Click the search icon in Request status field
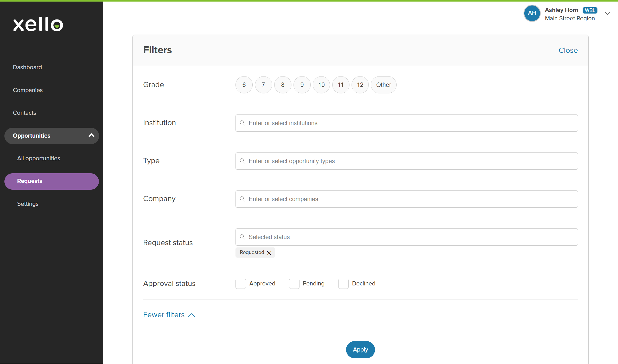 coord(242,237)
